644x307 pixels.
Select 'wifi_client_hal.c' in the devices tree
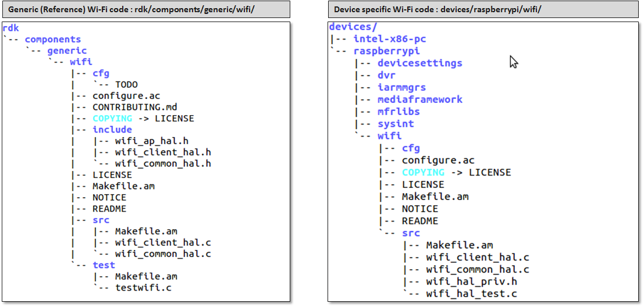pyautogui.click(x=478, y=258)
